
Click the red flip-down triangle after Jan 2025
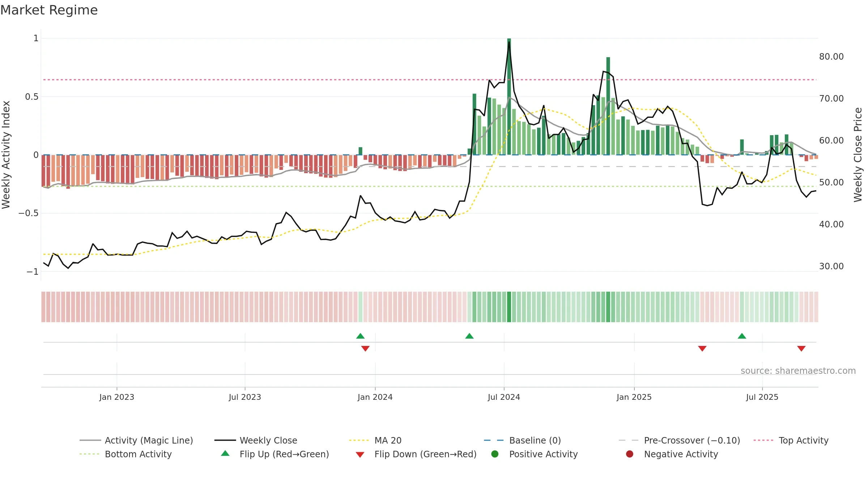[702, 348]
